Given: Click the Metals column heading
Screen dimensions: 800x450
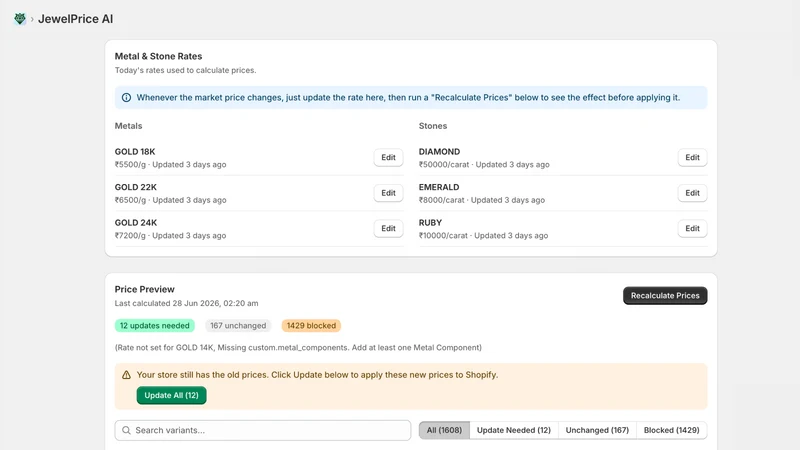Looking at the screenshot, I should pyautogui.click(x=128, y=126).
